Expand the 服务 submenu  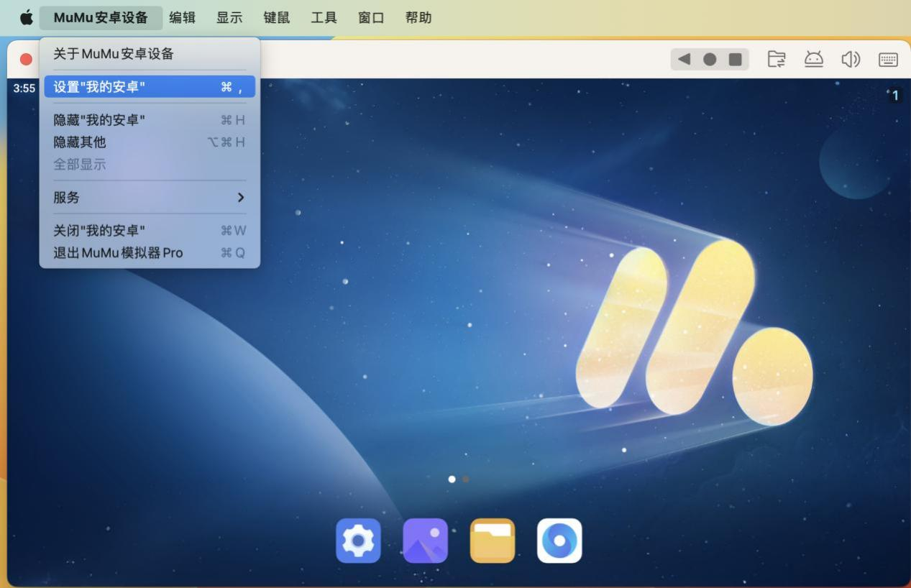(67, 197)
